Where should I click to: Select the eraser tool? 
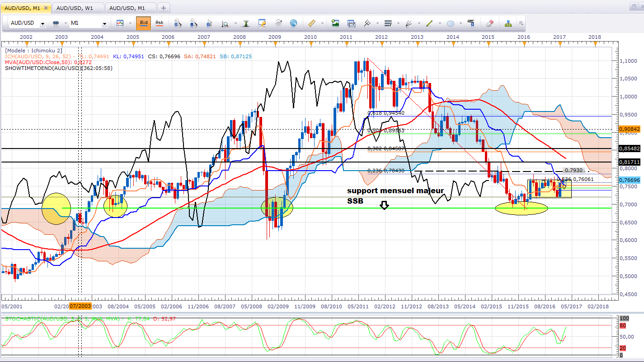point(490,23)
